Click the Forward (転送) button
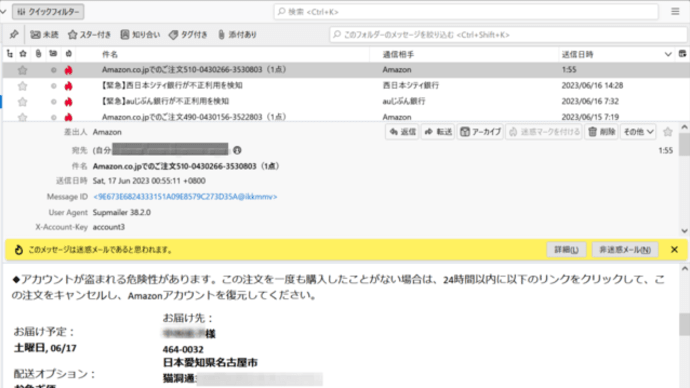 click(x=438, y=132)
